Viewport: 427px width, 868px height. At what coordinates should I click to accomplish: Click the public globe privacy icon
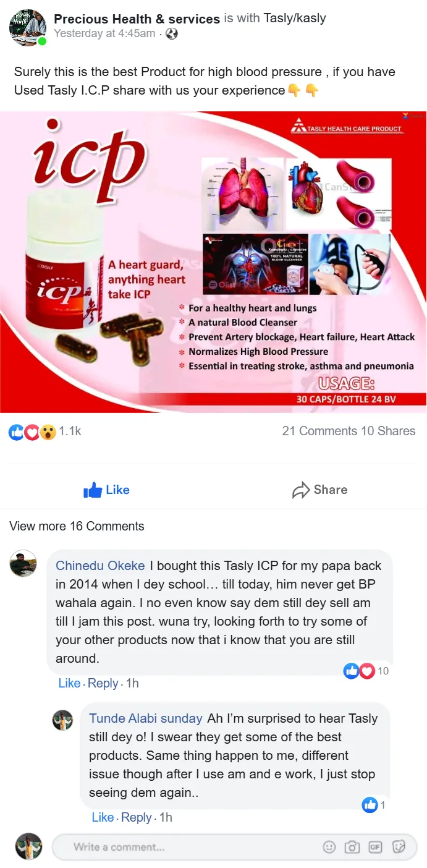172,34
